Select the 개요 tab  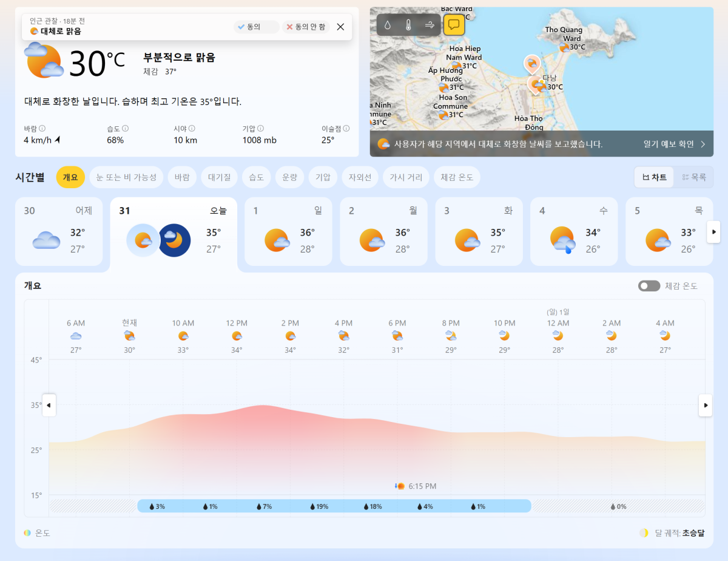pos(70,177)
